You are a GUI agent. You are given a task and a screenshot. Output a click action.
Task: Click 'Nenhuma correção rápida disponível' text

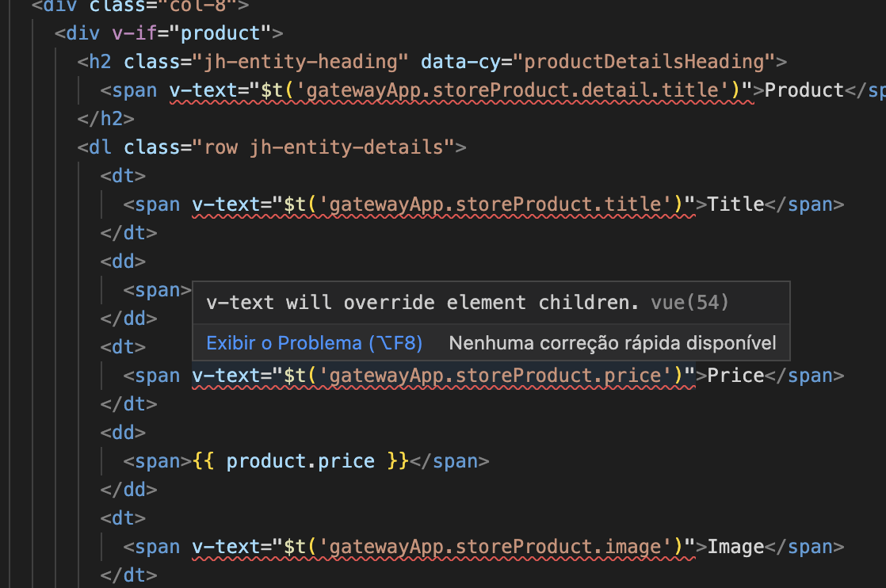tap(613, 343)
